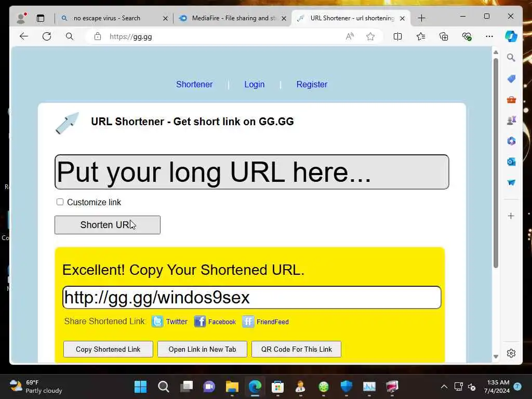The image size is (532, 399).
Task: Add this page to favorites star
Action: pyautogui.click(x=370, y=36)
